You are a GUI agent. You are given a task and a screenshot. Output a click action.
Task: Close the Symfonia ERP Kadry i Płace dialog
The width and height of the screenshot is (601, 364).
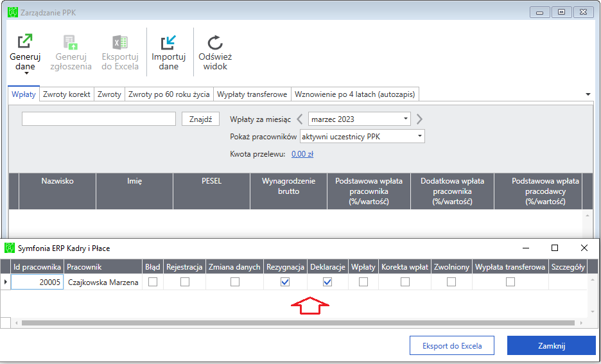pos(584,248)
